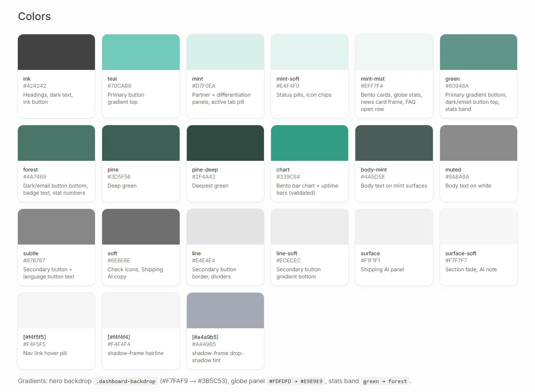Select hex code #D7F0EA
535x392 pixels.
point(204,86)
